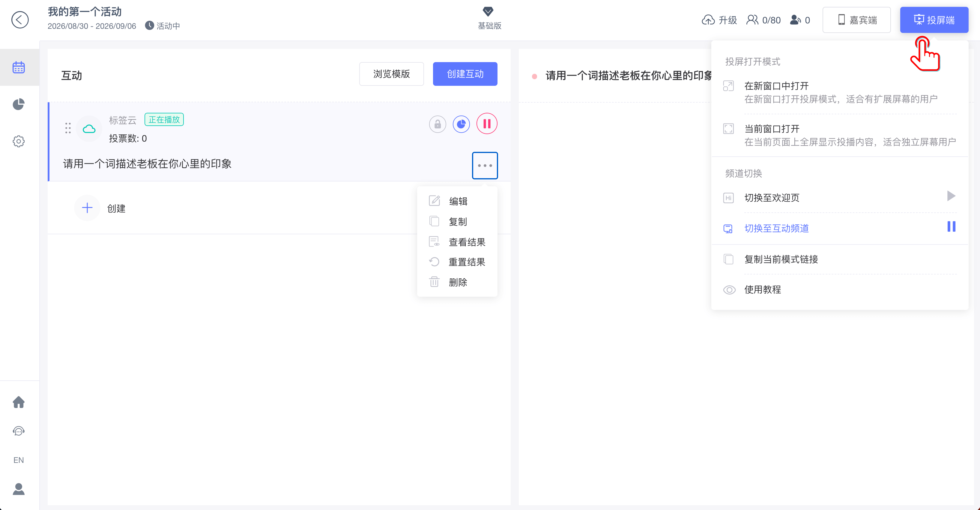Click the fullscreen current-window icon
980x510 pixels.
click(x=728, y=129)
